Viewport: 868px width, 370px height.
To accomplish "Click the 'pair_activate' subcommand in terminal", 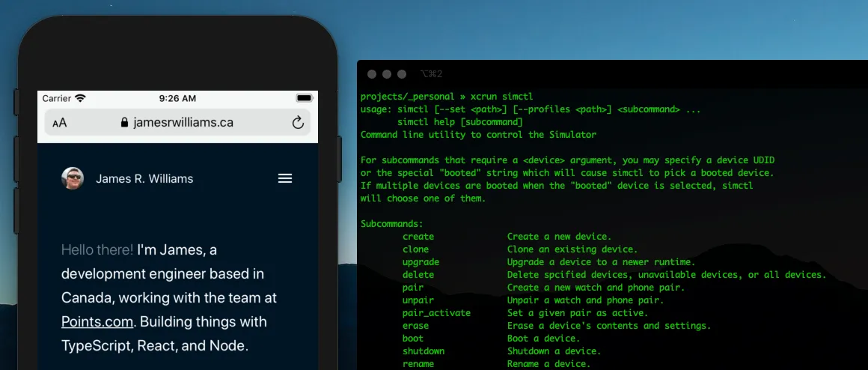I will point(436,313).
